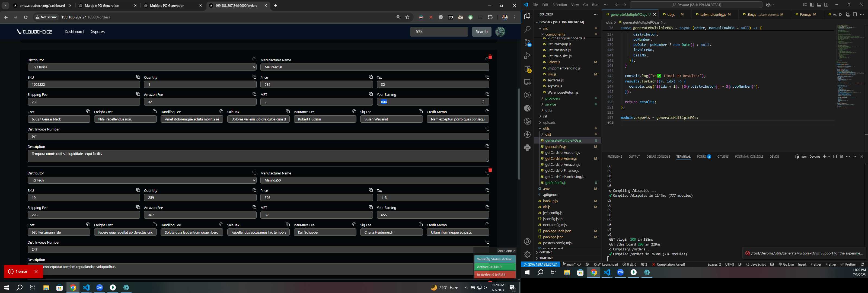Image resolution: width=868 pixels, height=293 pixels.
Task: Toggle Go Live server in status bar
Action: (786, 264)
